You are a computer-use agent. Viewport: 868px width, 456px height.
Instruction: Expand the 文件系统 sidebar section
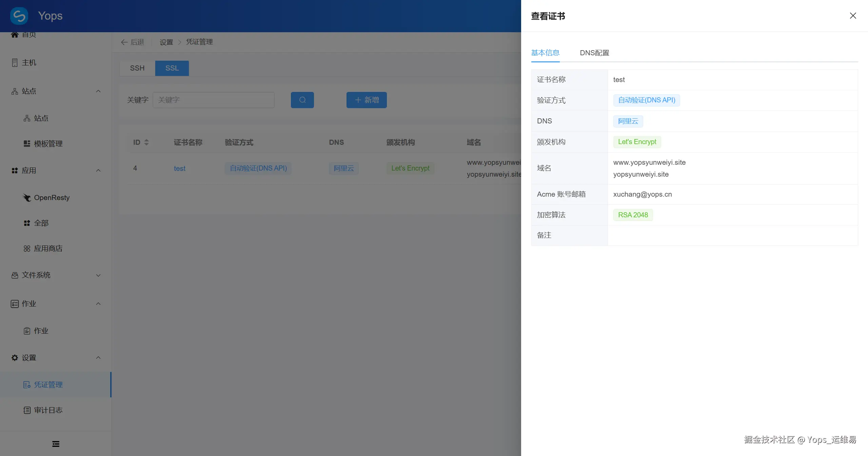(98, 275)
